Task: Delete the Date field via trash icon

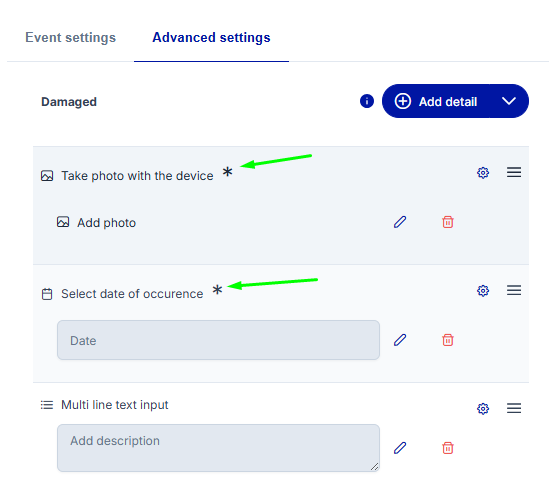Action: pos(448,340)
